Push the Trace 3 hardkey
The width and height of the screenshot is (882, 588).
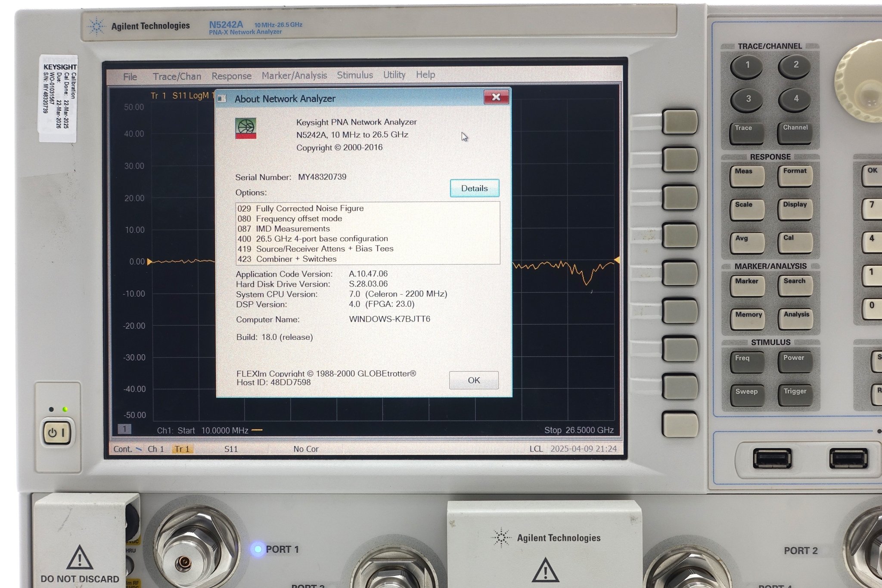tap(747, 100)
